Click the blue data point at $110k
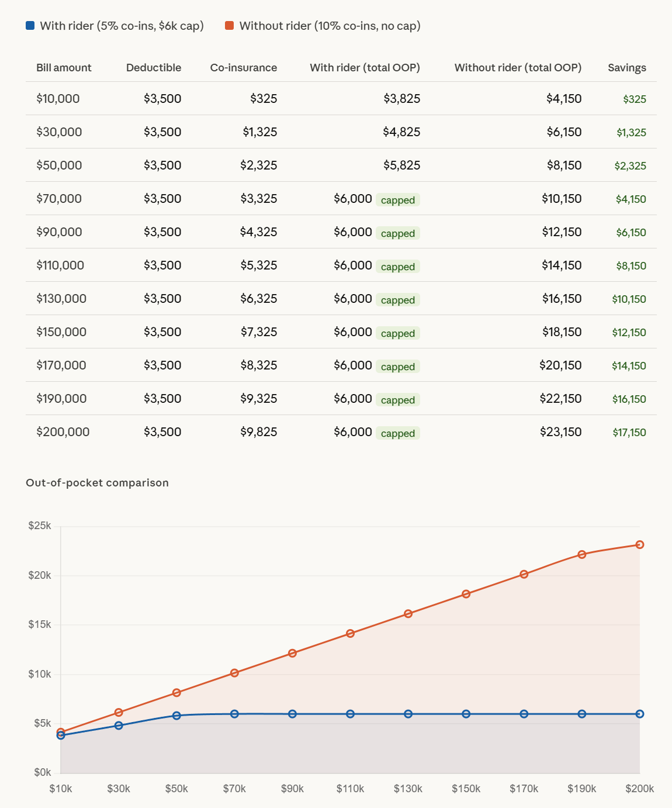 351,714
